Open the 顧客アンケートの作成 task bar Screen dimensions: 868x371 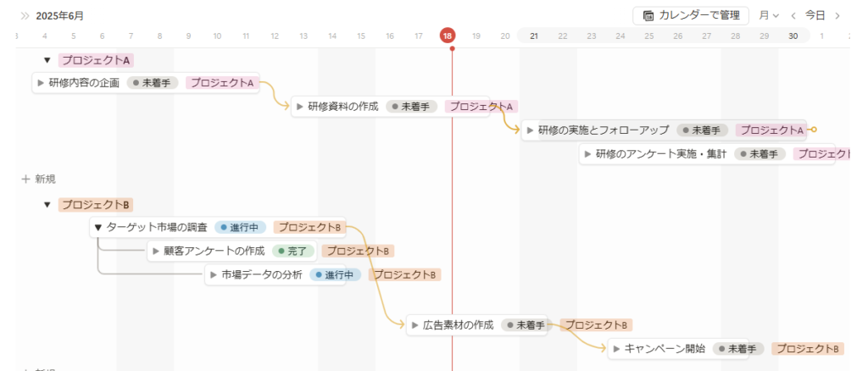pyautogui.click(x=232, y=251)
